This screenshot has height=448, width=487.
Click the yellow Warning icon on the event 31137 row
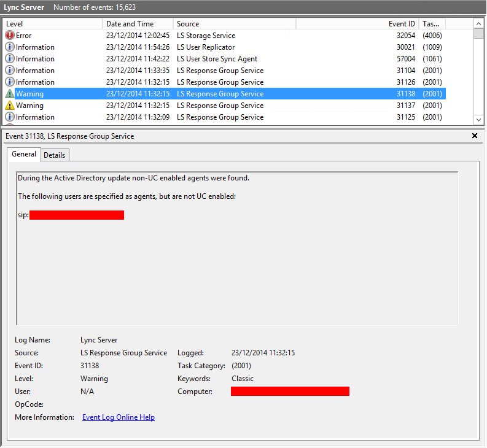point(10,105)
